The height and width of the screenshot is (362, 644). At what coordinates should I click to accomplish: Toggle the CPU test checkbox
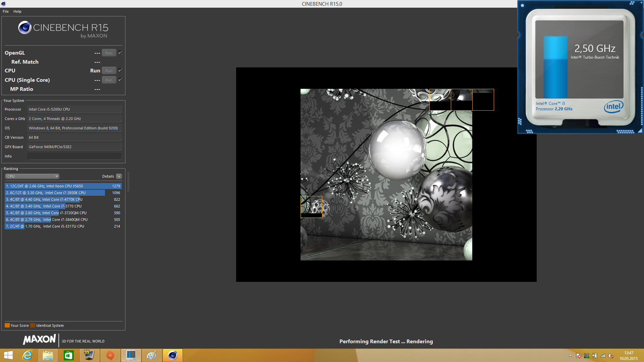click(120, 70)
